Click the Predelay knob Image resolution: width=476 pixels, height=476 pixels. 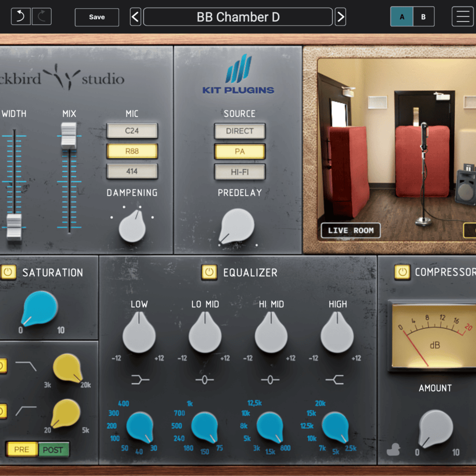click(237, 226)
